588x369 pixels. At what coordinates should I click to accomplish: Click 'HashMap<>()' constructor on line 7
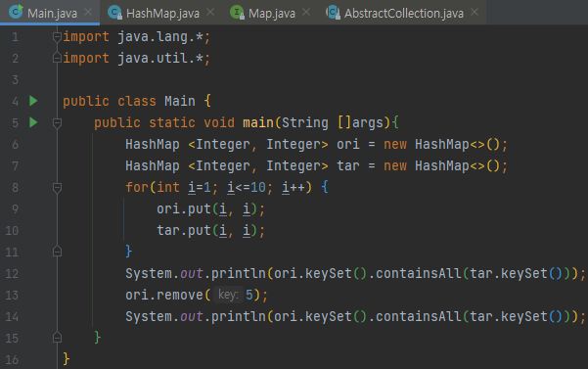click(x=457, y=165)
